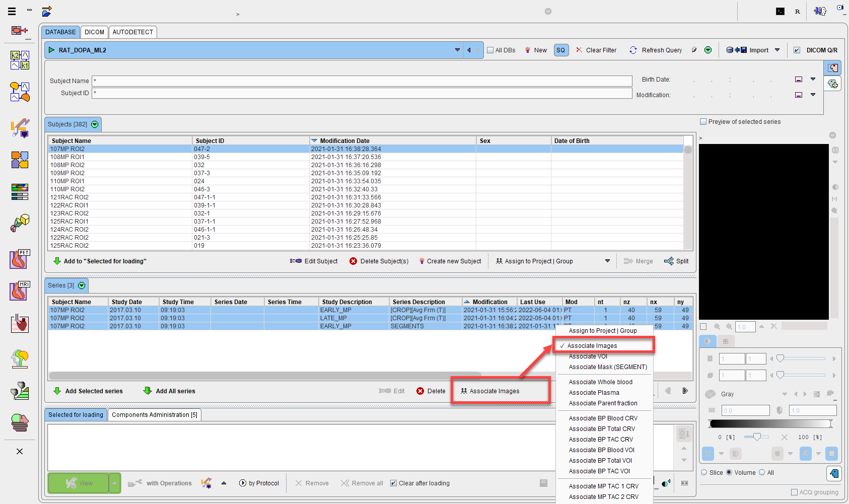Image resolution: width=849 pixels, height=504 pixels.
Task: Click Clear Filter
Action: click(x=596, y=50)
